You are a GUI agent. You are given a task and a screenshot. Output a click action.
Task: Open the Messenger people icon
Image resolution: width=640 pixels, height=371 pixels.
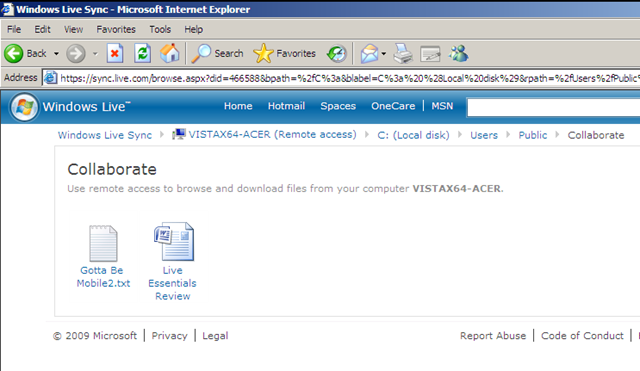[x=458, y=53]
